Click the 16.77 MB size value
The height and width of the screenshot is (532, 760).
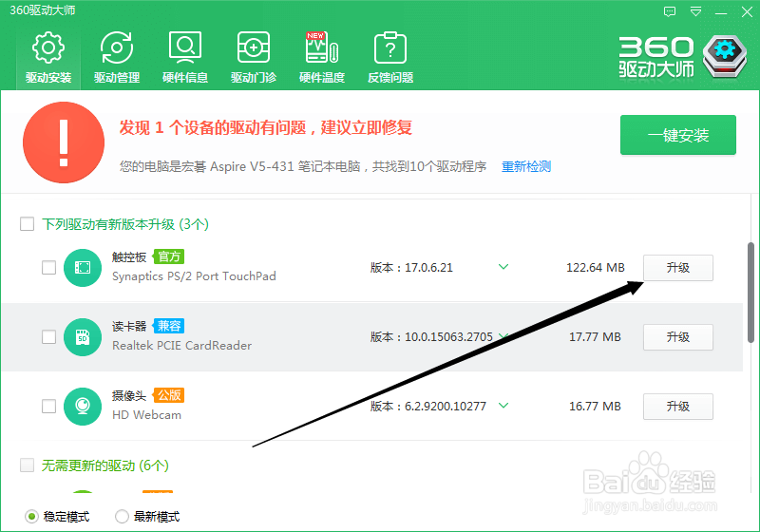tap(595, 406)
